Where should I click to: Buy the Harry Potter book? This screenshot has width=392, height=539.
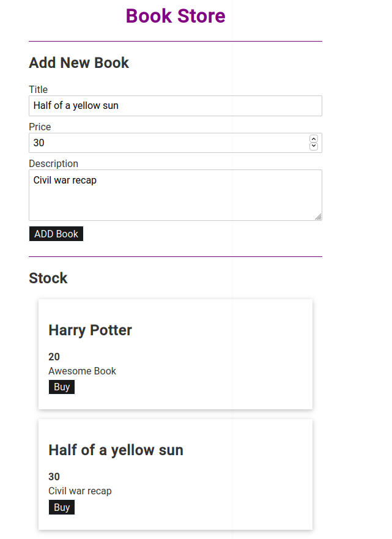pyautogui.click(x=61, y=387)
